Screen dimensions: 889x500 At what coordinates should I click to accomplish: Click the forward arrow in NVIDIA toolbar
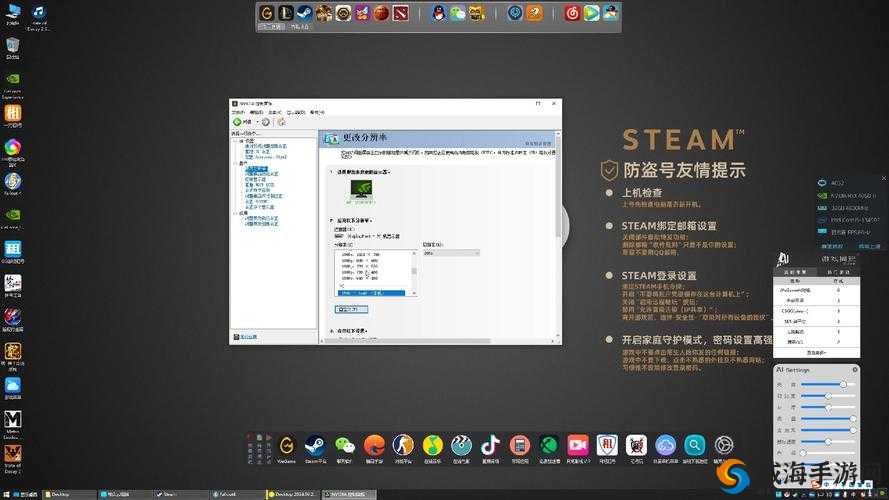tap(265, 122)
